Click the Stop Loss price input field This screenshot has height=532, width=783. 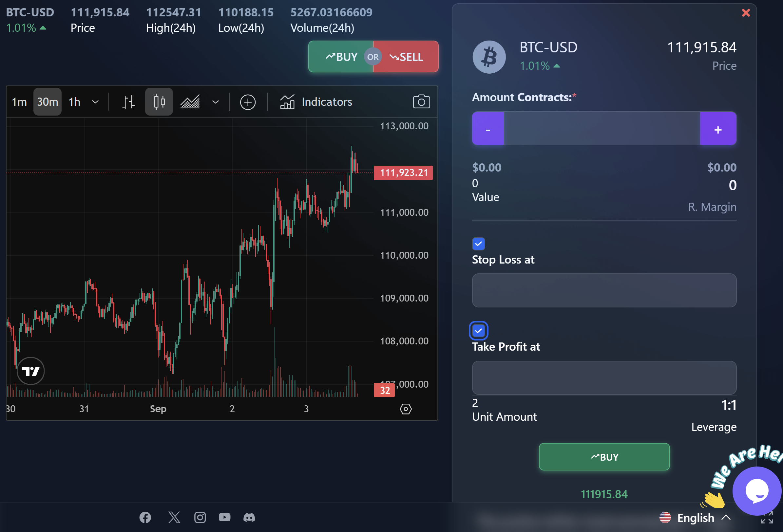604,290
